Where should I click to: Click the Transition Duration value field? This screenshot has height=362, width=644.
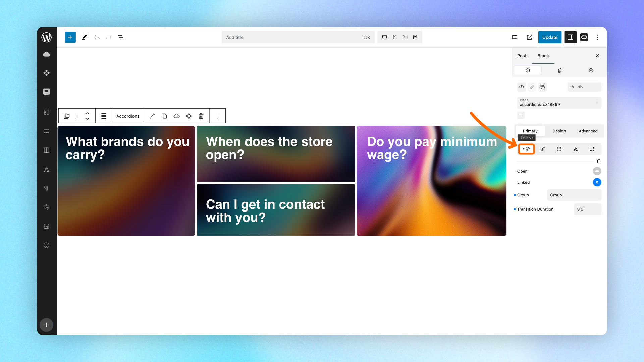tap(588, 209)
